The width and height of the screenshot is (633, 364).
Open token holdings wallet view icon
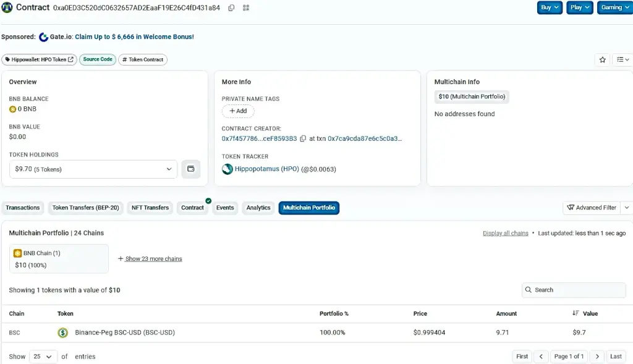(x=191, y=169)
